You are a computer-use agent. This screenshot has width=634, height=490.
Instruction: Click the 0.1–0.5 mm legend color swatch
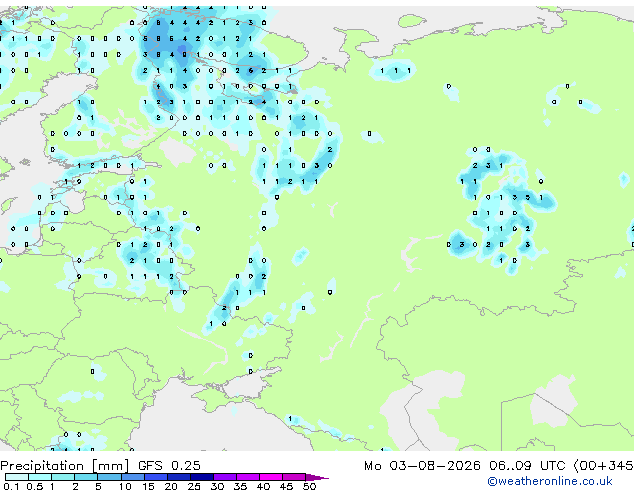pos(17,477)
